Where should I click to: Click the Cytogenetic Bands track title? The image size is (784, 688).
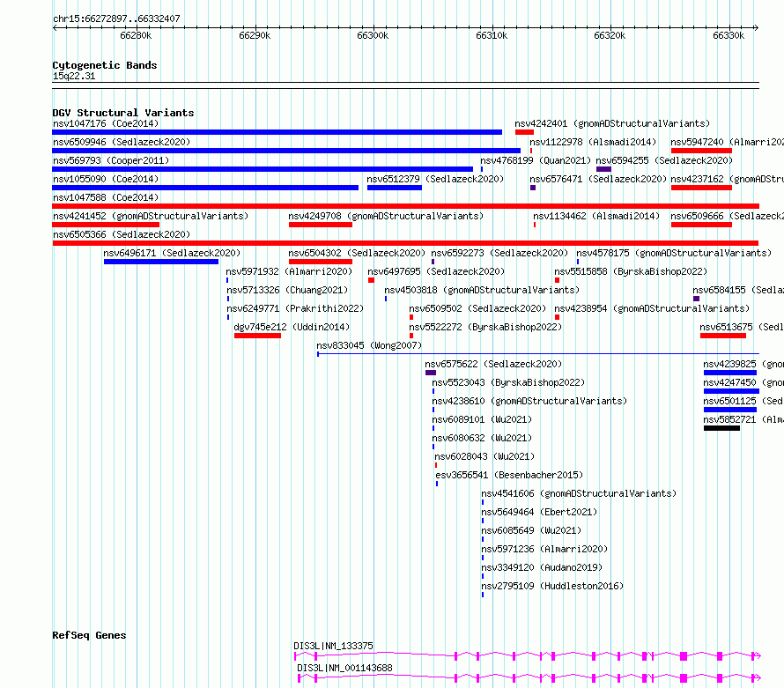pyautogui.click(x=105, y=65)
